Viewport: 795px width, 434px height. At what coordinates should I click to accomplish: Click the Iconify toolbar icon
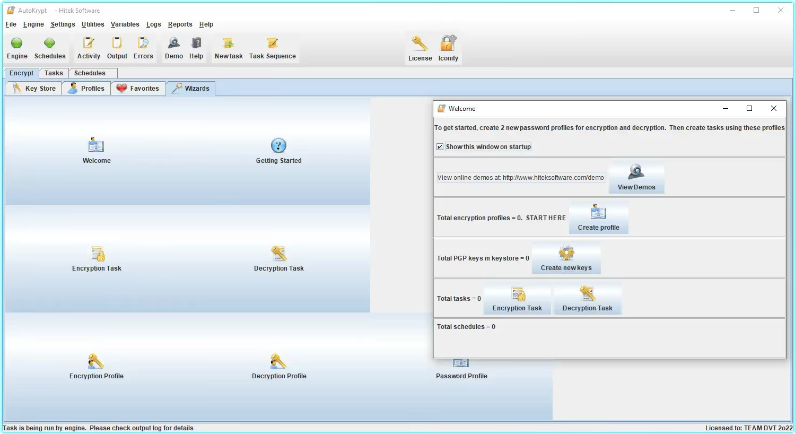(448, 49)
